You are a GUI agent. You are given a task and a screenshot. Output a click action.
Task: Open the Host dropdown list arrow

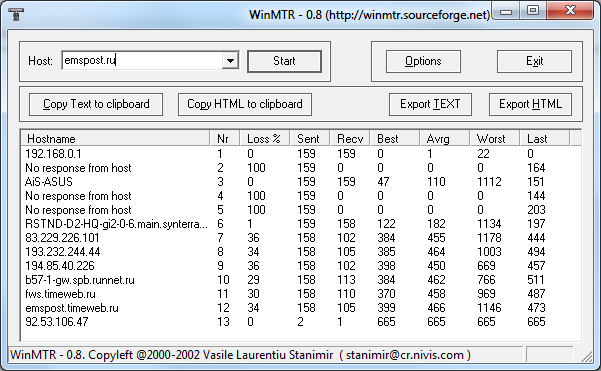point(230,61)
